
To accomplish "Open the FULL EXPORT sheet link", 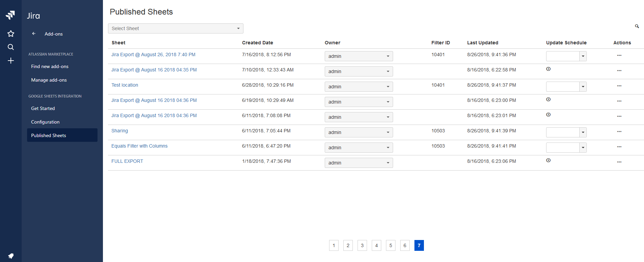I will (127, 161).
